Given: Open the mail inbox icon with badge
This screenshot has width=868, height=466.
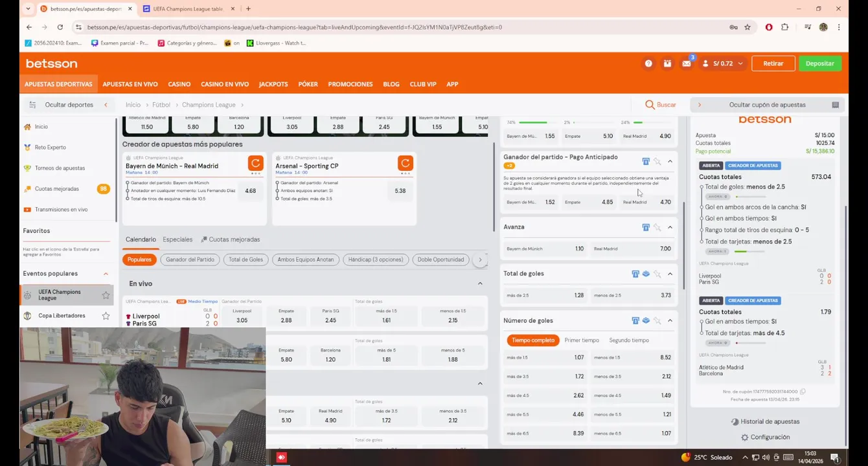Looking at the screenshot, I should (687, 63).
